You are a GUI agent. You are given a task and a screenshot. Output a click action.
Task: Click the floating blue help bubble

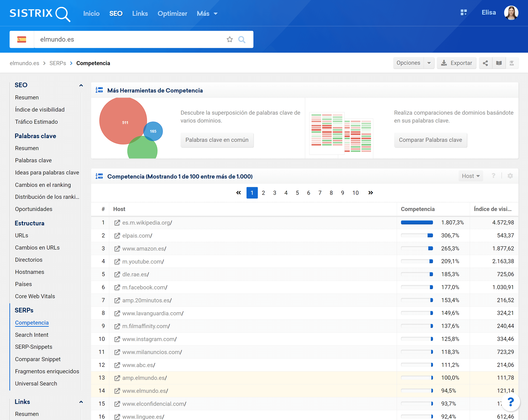point(511,402)
